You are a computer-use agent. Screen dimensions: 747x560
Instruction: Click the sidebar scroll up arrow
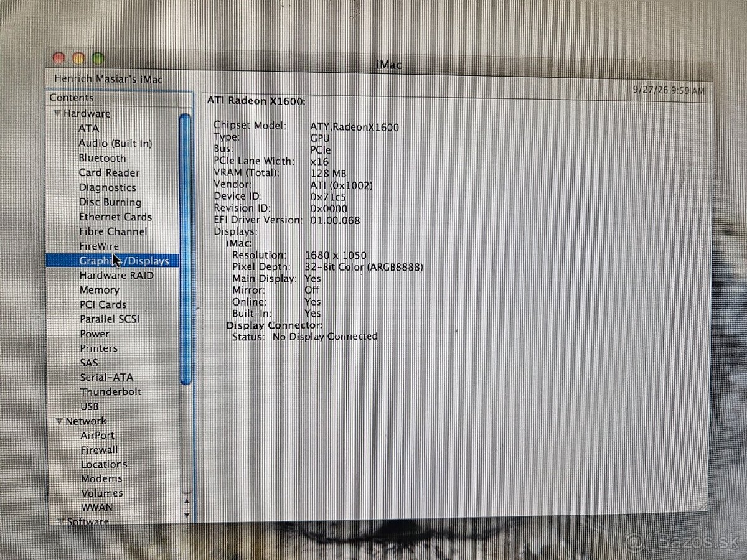[x=186, y=501]
